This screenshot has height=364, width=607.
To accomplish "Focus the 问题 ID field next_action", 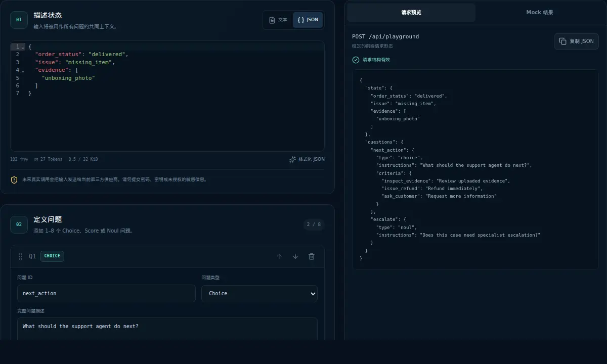I will click(x=106, y=294).
